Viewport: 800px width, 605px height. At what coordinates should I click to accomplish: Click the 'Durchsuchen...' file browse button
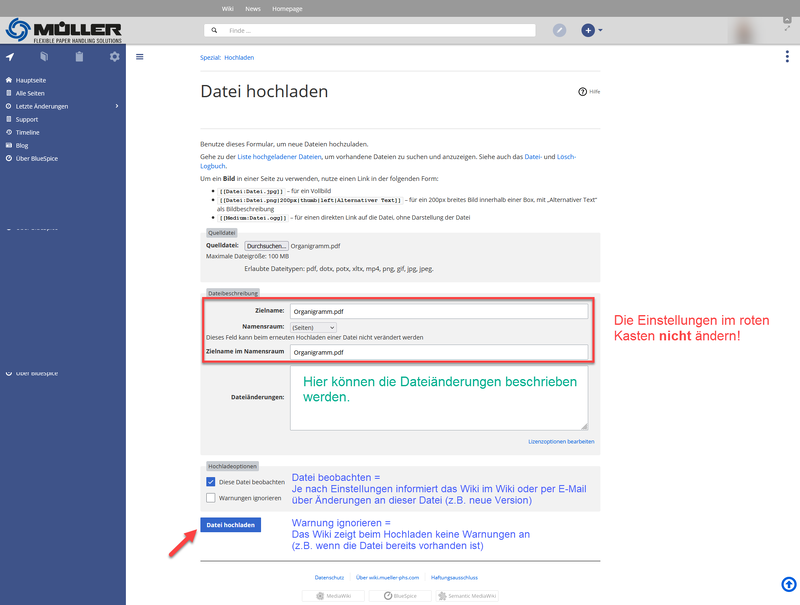(x=266, y=245)
